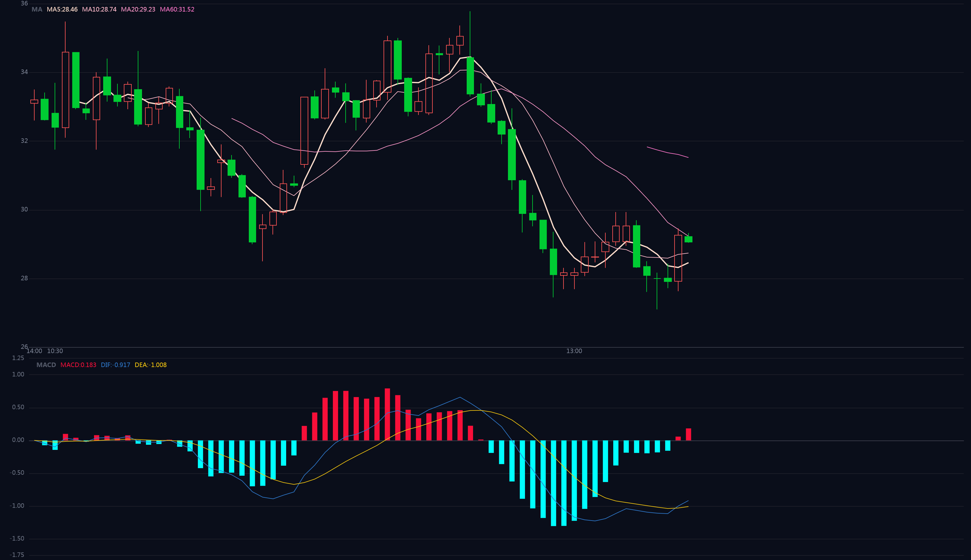
Task: Click the -1.00 MACD axis label
Action: point(17,506)
